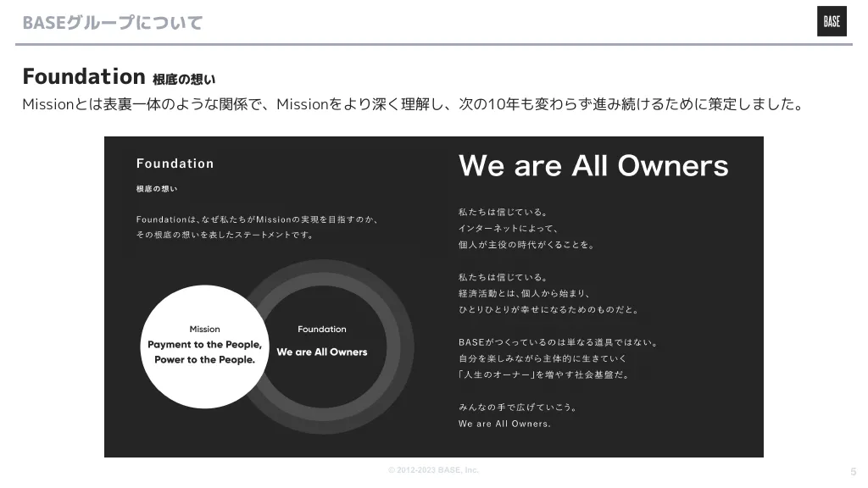Click the dark Foundation ring circle
Image resolution: width=868 pixels, height=488 pixels.
323,347
